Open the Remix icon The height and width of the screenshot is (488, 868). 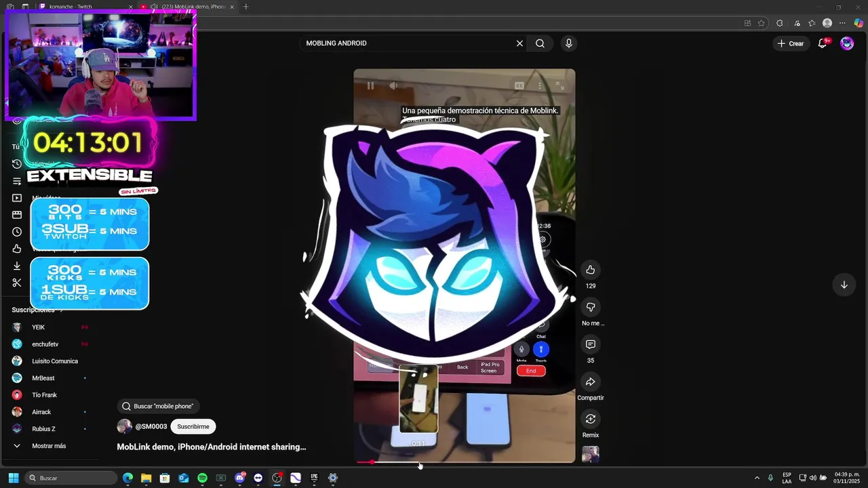(x=591, y=419)
